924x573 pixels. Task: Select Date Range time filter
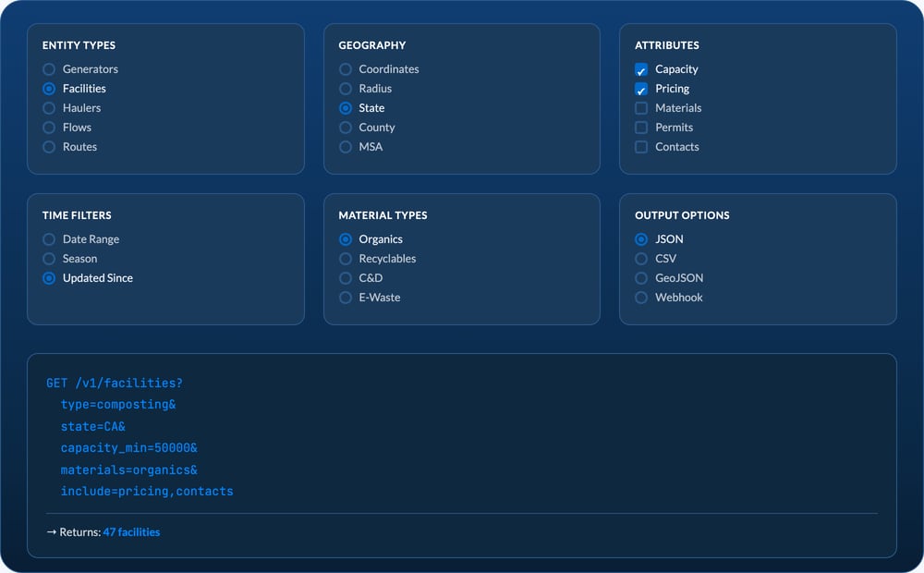point(49,239)
